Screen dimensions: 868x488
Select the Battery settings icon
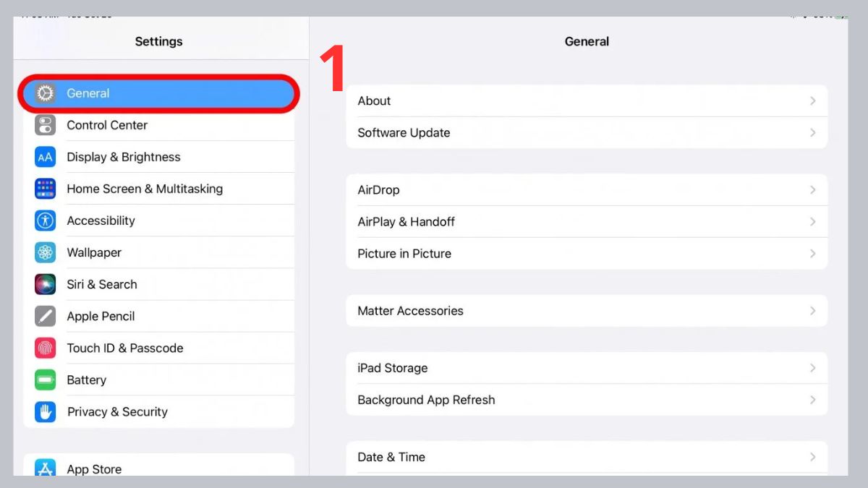[x=45, y=380]
